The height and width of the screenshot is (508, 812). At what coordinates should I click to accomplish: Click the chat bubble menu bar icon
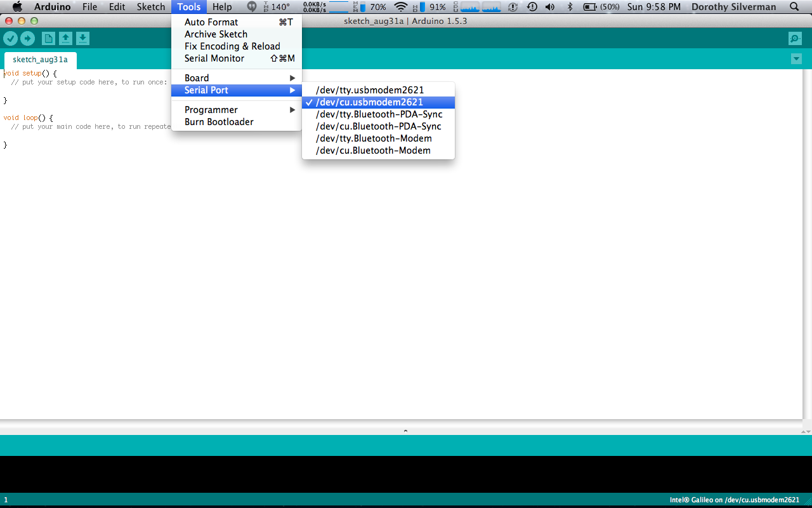[x=252, y=7]
